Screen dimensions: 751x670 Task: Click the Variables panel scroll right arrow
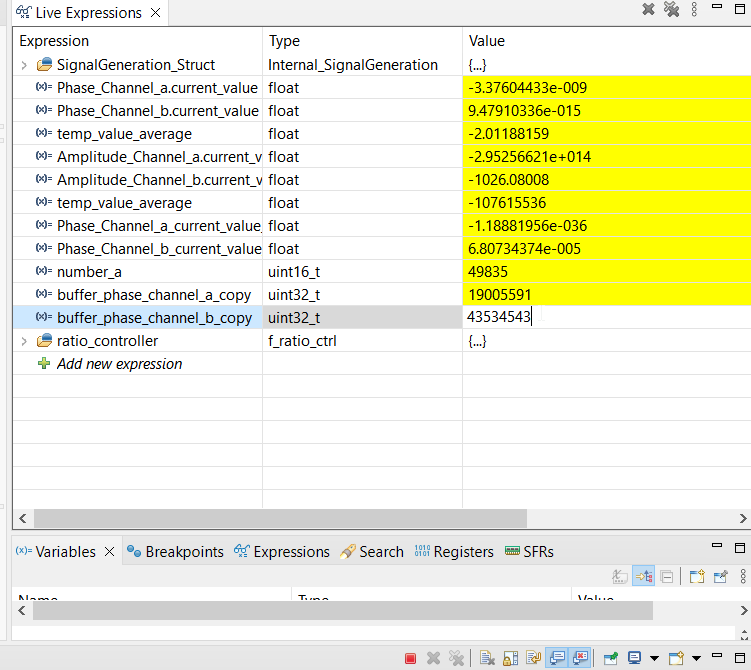coord(743,611)
